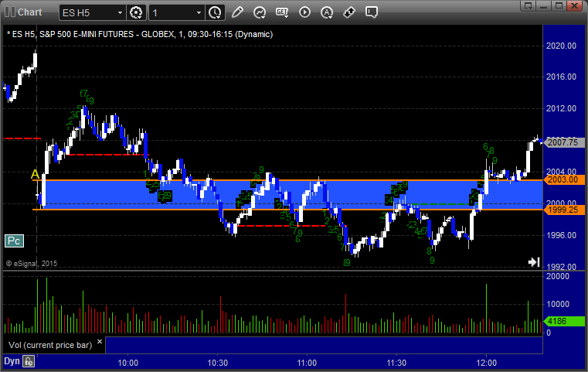This screenshot has height=372, width=588.
Task: Jump to latest bar arrow button
Action: click(533, 262)
